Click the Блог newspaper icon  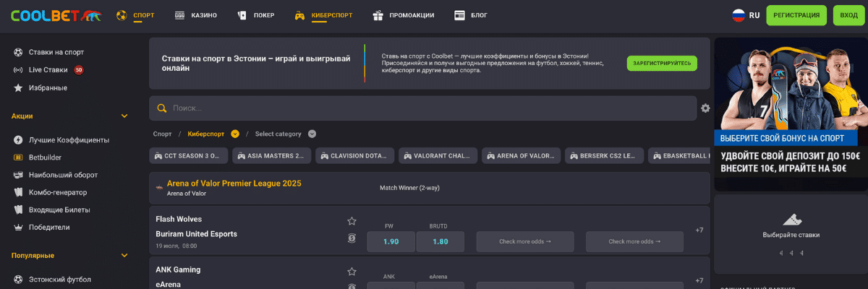click(x=459, y=15)
